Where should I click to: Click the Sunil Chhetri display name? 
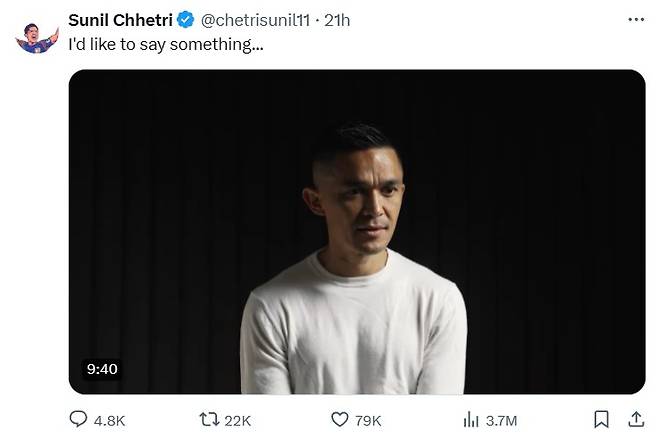click(120, 20)
